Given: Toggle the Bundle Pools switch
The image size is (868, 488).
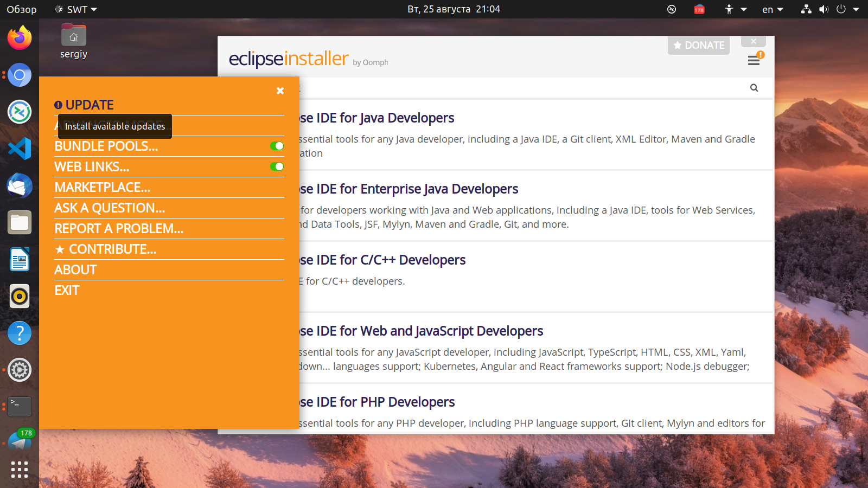Looking at the screenshot, I should point(277,146).
